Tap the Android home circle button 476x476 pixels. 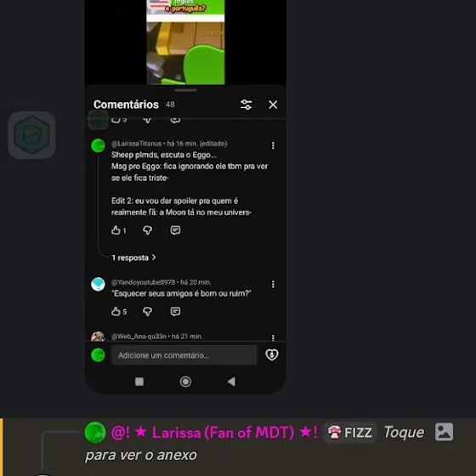pyautogui.click(x=185, y=382)
